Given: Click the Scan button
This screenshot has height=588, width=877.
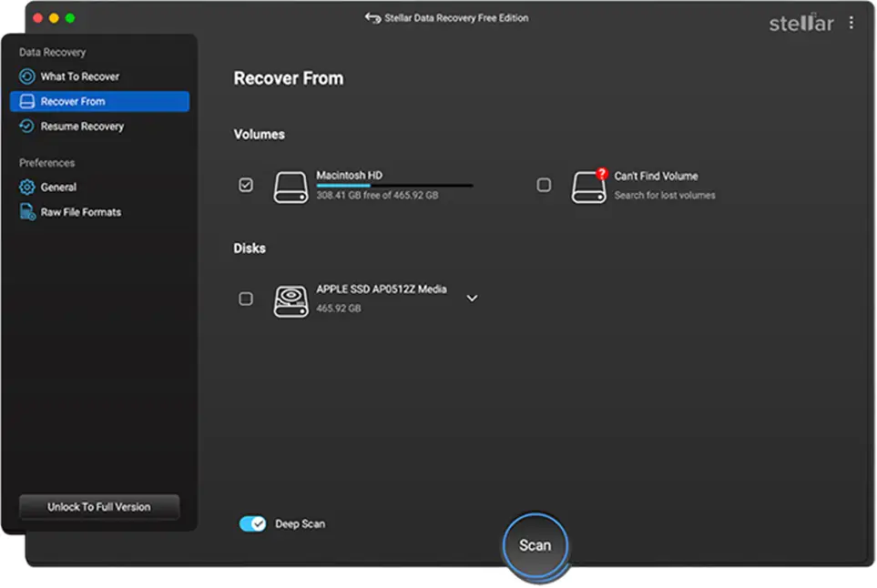Looking at the screenshot, I should (535, 545).
